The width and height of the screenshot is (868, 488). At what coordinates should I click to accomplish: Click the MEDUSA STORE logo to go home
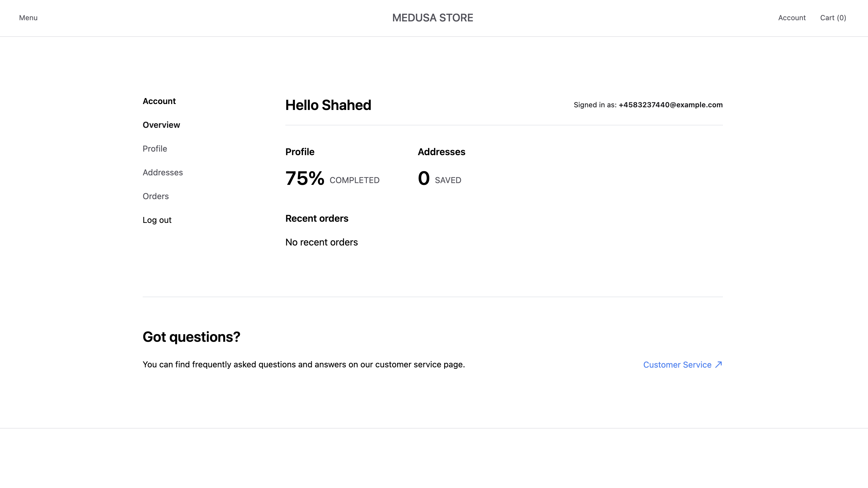[432, 18]
